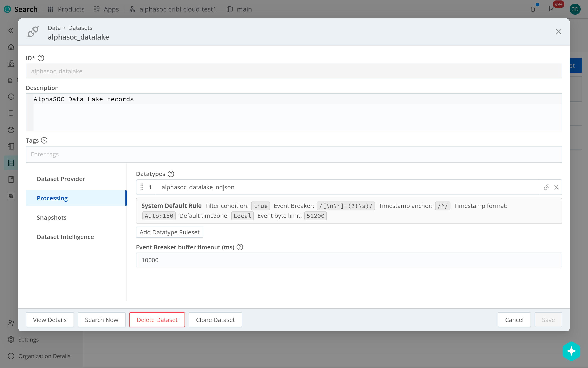This screenshot has height=368, width=588.
Task: Collapse the left sidebar with double chevron
Action: [11, 30]
